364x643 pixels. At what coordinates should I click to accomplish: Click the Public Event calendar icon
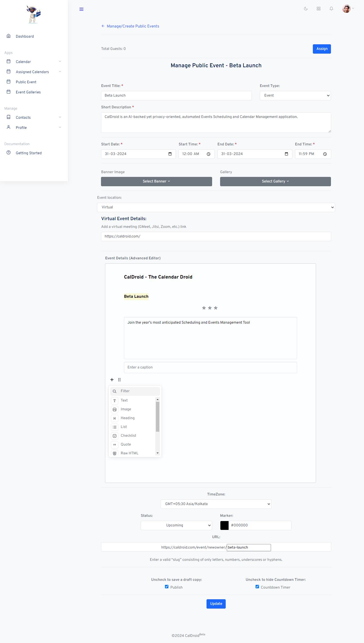[x=9, y=82]
